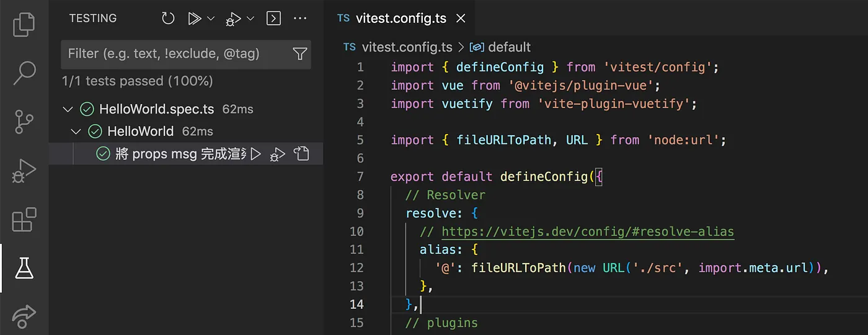Click line number 14 in gutter

pos(356,304)
